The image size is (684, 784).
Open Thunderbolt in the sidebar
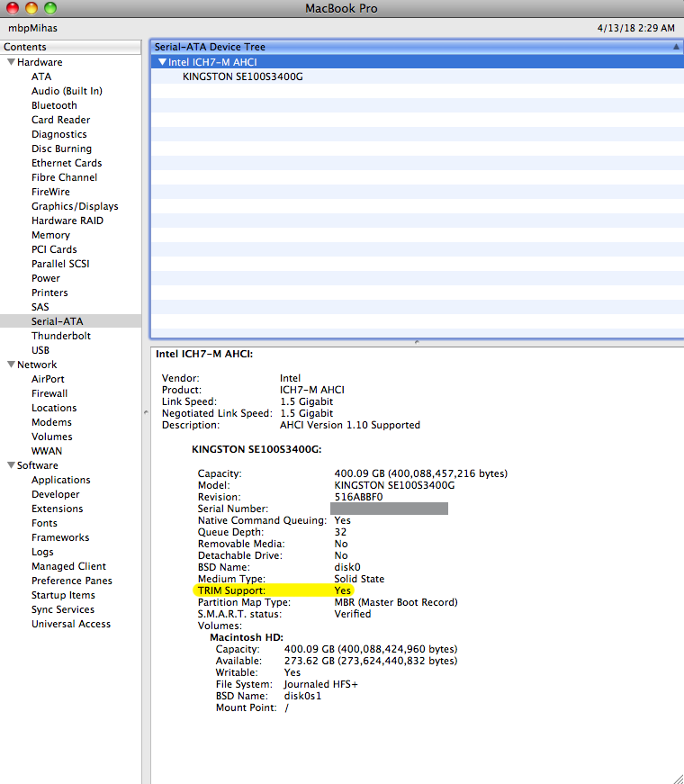(x=61, y=336)
